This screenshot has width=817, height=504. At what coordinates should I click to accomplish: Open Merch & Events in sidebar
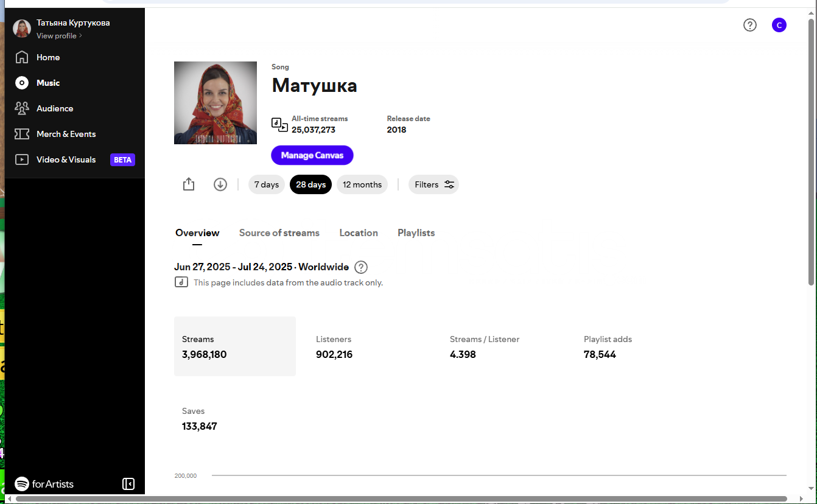[x=55, y=134]
